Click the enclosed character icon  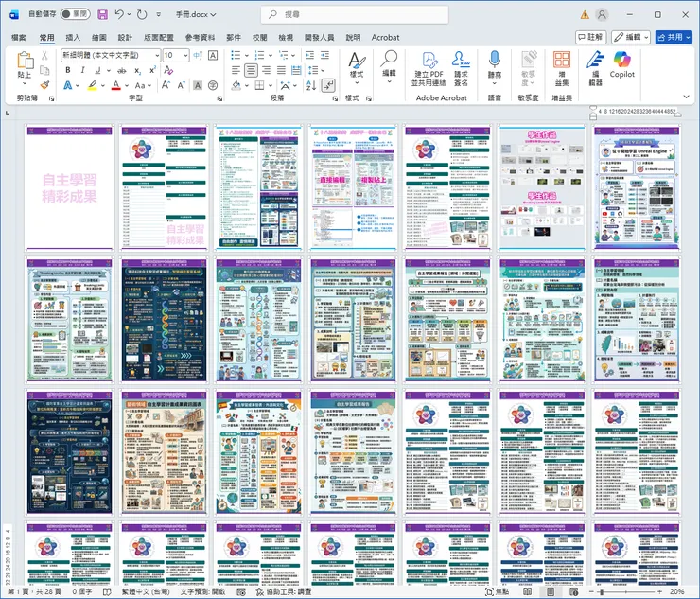(x=213, y=85)
